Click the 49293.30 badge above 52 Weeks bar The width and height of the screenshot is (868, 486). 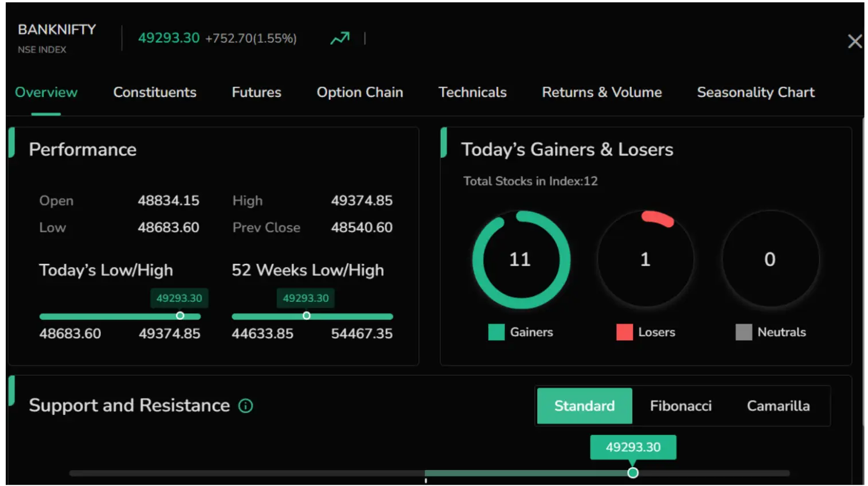tap(306, 298)
